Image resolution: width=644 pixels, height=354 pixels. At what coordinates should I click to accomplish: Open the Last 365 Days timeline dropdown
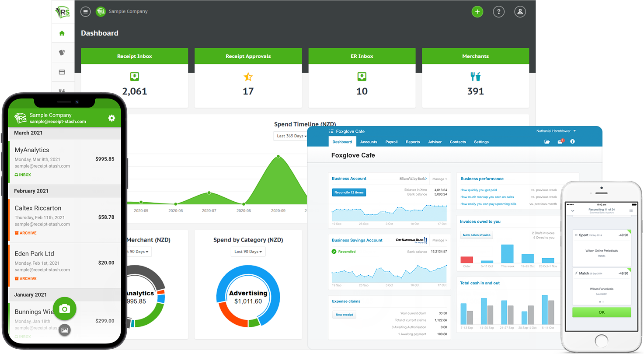point(290,136)
